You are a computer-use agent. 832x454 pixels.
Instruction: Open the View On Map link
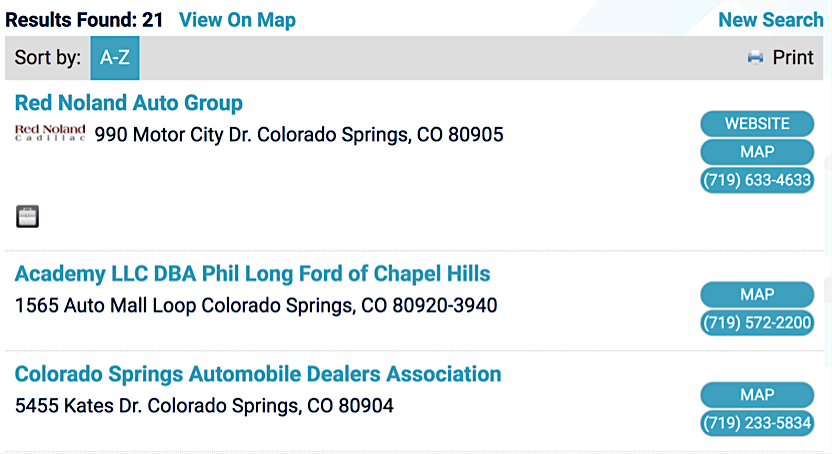tap(237, 20)
